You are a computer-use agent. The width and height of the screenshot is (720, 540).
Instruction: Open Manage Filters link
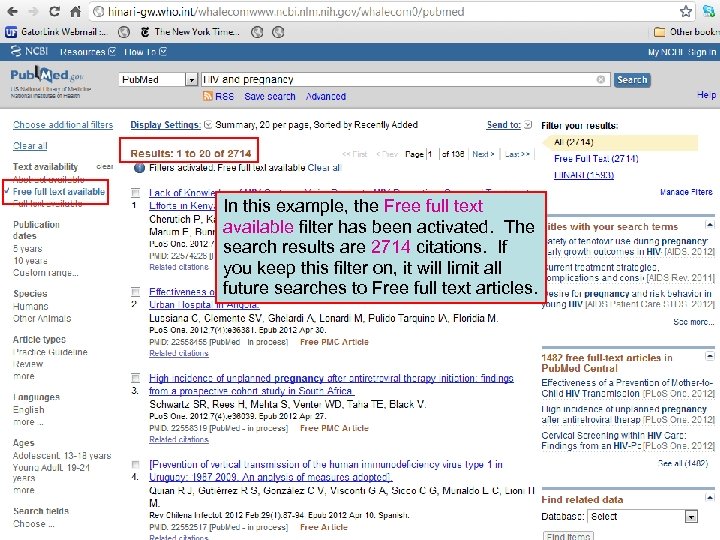[x=686, y=192]
